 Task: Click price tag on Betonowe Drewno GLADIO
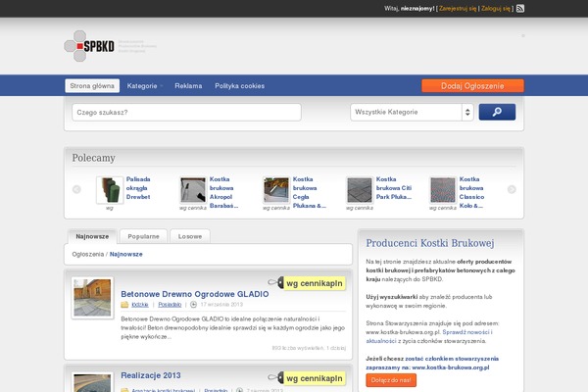point(307,283)
